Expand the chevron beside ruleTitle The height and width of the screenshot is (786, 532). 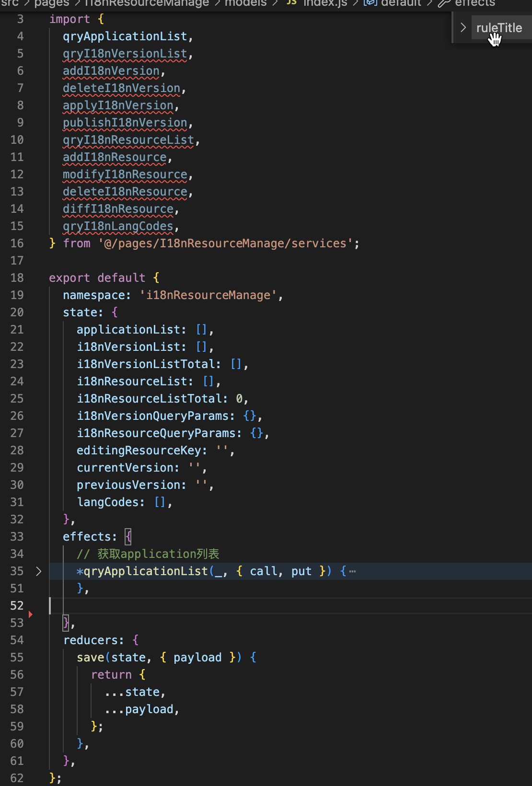tap(463, 28)
